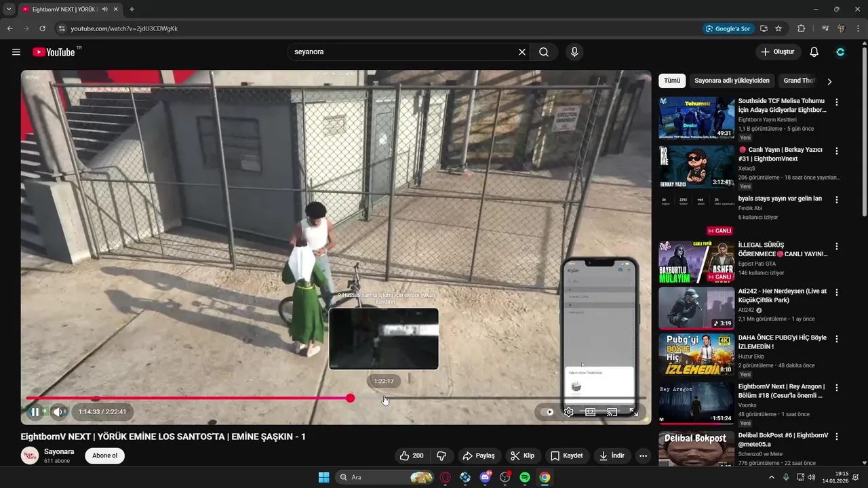Open YouTube notifications bell

814,52
